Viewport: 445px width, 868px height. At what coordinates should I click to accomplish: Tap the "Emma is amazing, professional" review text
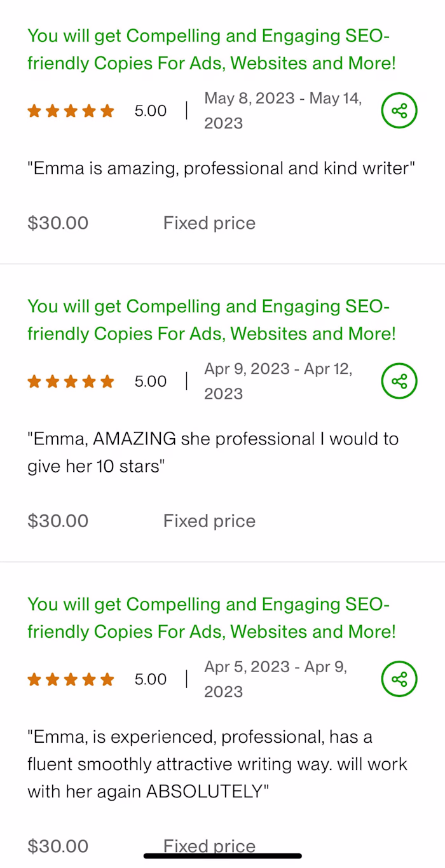221,169
